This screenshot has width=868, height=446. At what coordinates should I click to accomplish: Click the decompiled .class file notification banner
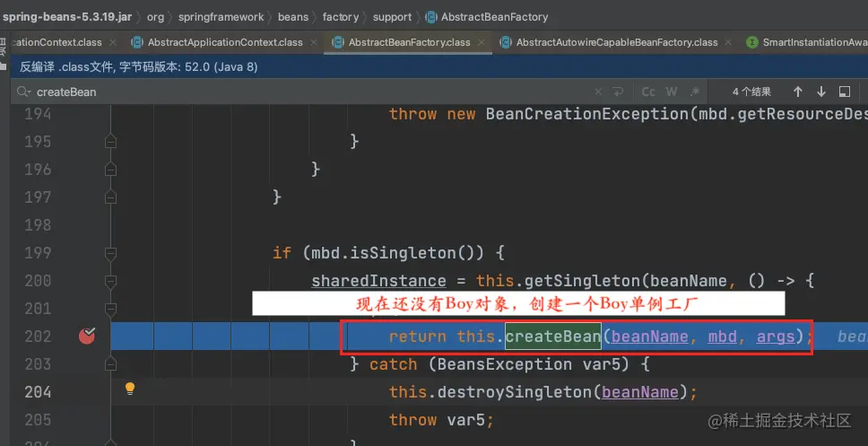click(x=439, y=67)
